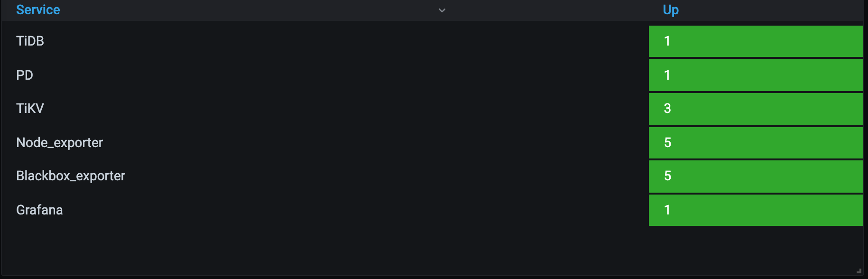Sort table by Up column header
Viewport: 868px width, 279px height.
(x=671, y=10)
